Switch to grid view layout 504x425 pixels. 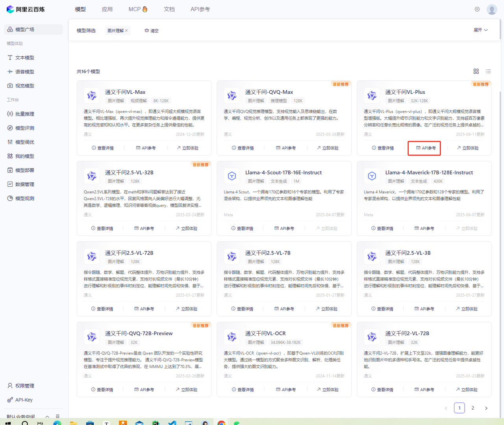(476, 71)
